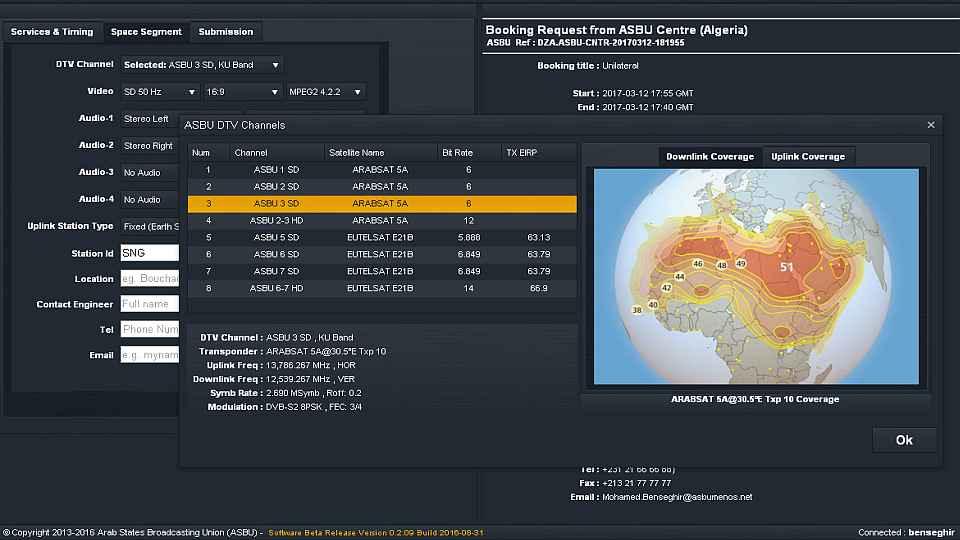Open the Services & Timing tab
This screenshot has height=540, width=960.
(52, 32)
